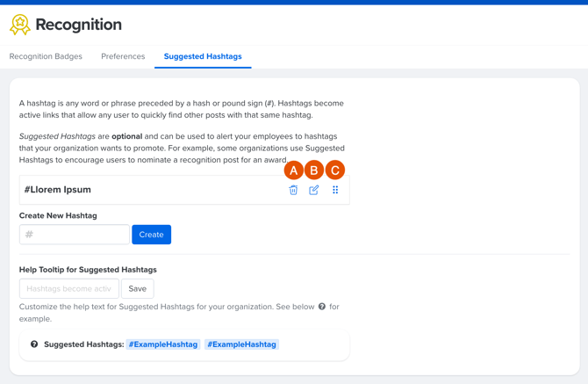Click the orange B callout marker
The width and height of the screenshot is (588, 384).
(x=314, y=170)
